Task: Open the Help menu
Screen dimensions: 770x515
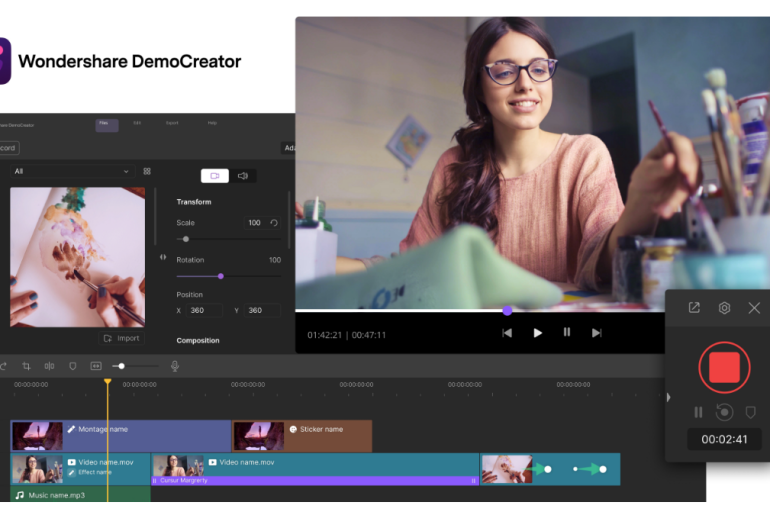Action: click(x=212, y=123)
